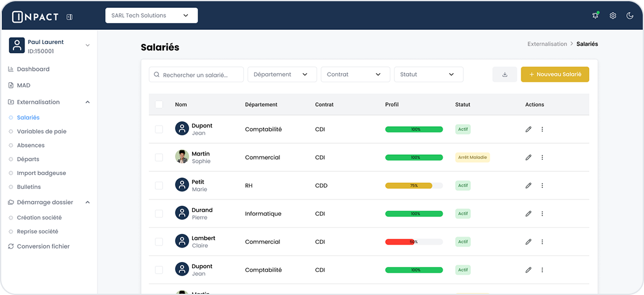Screen dimensions: 644x295
Task: Collapse the Externalisation sidebar section
Action: click(87, 102)
